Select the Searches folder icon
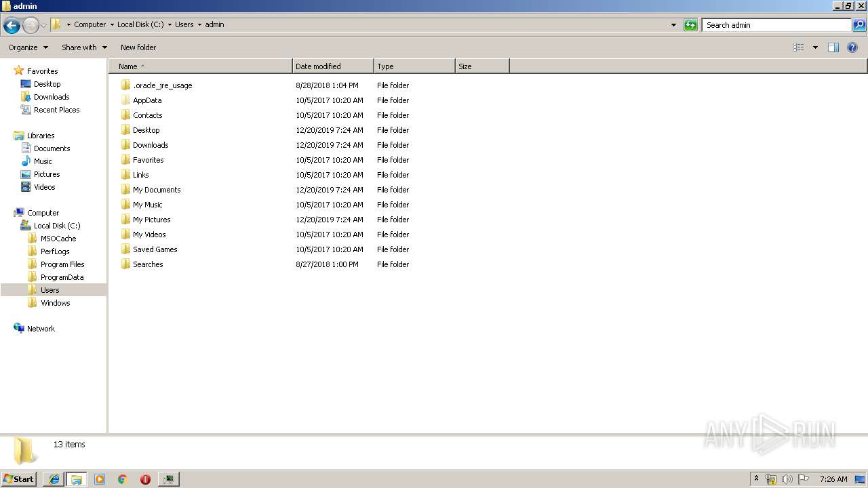This screenshot has width=868, height=488. [x=125, y=264]
